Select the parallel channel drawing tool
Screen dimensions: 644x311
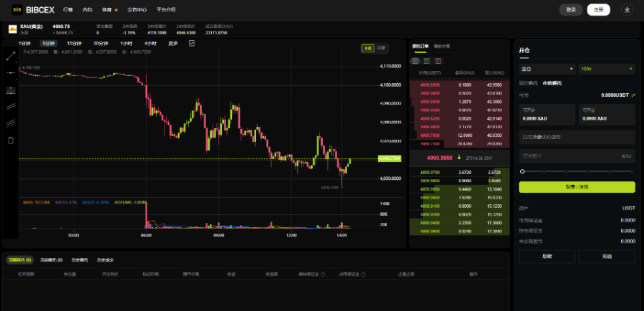click(x=11, y=107)
